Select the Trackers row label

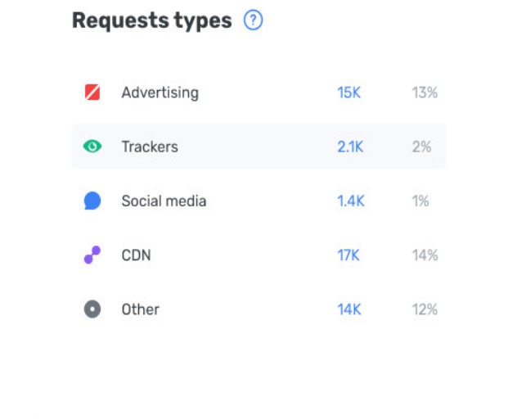tap(150, 147)
